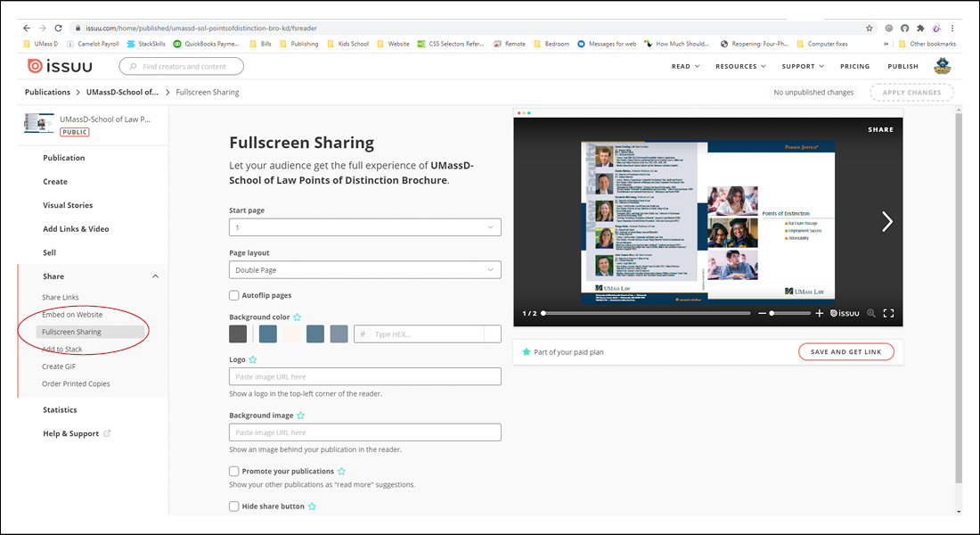Viewport: 980px width, 535px height.
Task: Open the Start page dropdown
Action: [364, 227]
